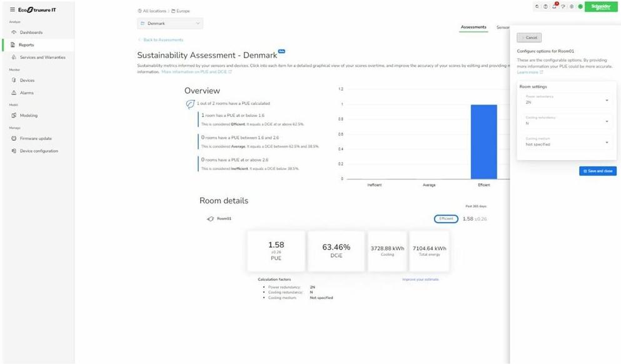This screenshot has height=364, width=621.
Task: Open the hamburger menu beside EcoStruxure IT logo
Action: pos(13,9)
